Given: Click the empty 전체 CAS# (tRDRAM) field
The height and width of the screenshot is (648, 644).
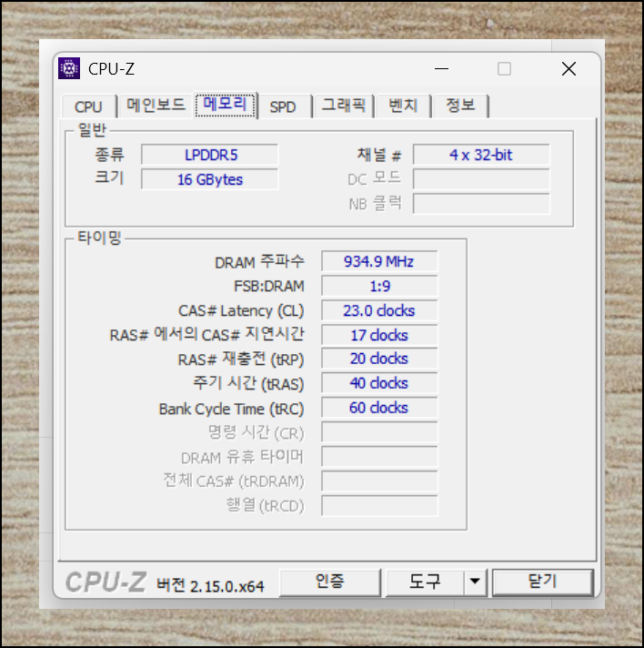Looking at the screenshot, I should [379, 481].
